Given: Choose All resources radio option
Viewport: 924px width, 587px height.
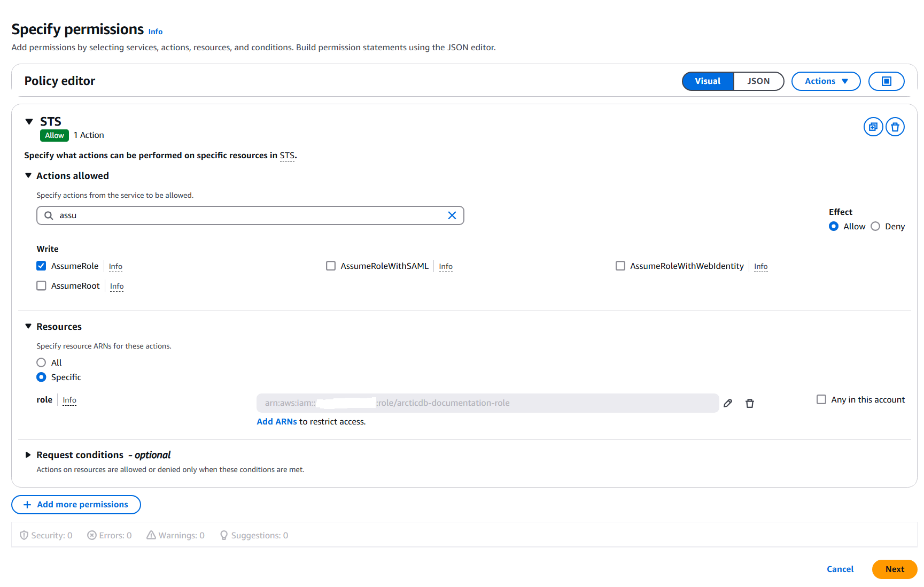Looking at the screenshot, I should click(41, 362).
